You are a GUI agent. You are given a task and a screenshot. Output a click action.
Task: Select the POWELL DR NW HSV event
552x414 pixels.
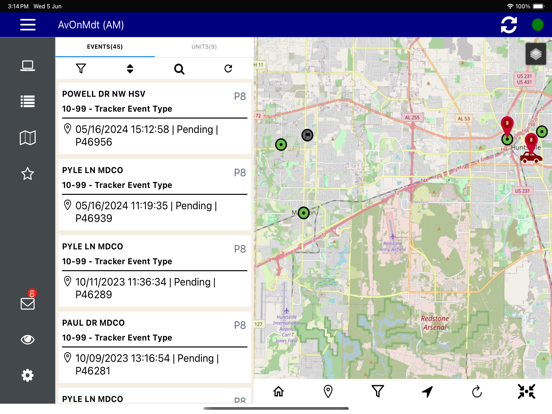(x=155, y=118)
